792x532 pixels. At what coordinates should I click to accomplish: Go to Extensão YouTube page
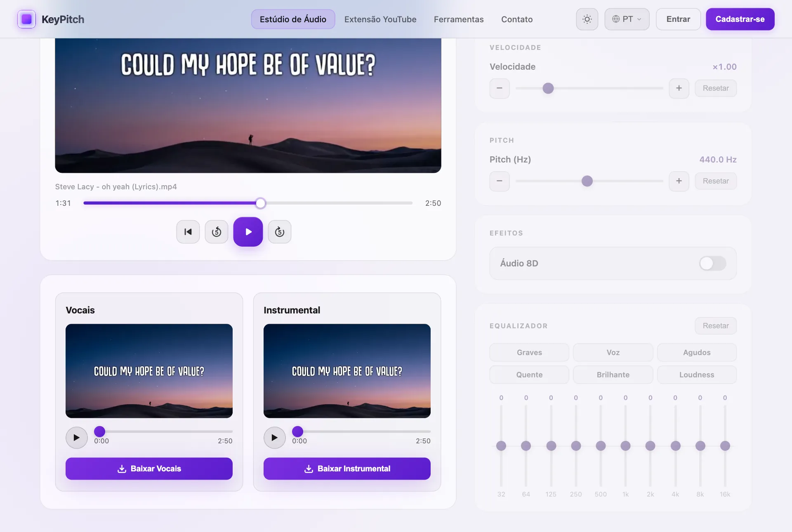(380, 19)
